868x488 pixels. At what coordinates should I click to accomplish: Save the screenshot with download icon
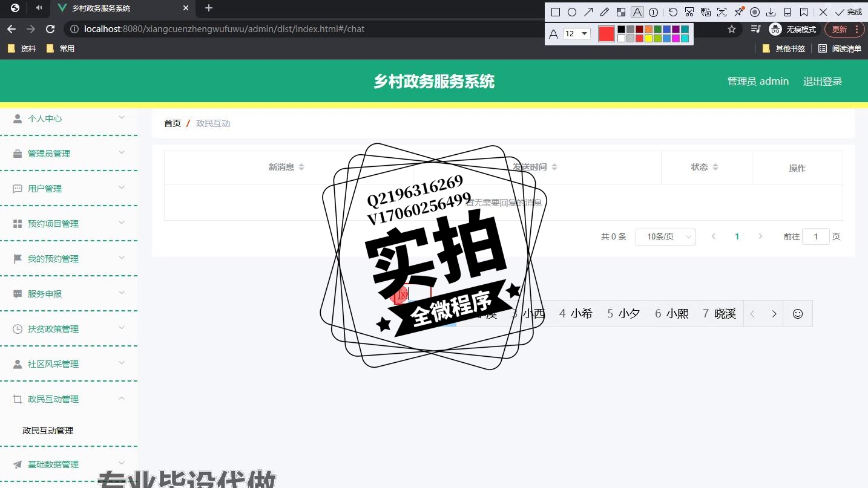pos(771,12)
